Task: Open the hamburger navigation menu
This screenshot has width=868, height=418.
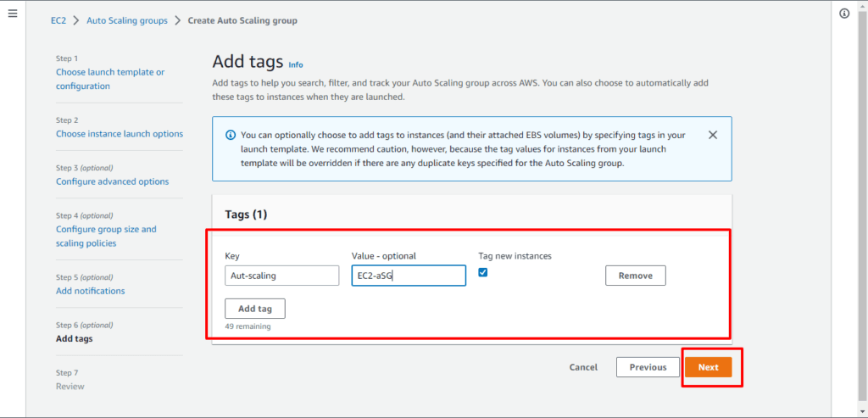Action: coord(13,14)
